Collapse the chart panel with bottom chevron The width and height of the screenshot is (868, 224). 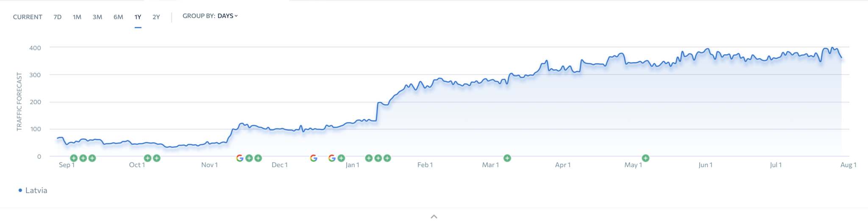tap(434, 216)
